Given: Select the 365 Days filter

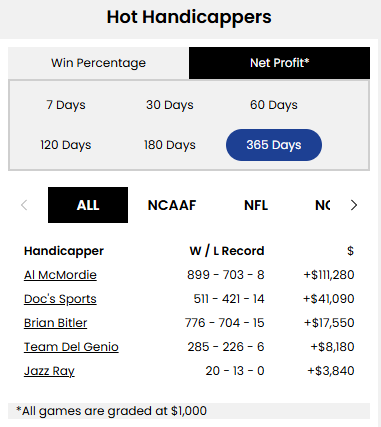Looking at the screenshot, I should point(274,145).
